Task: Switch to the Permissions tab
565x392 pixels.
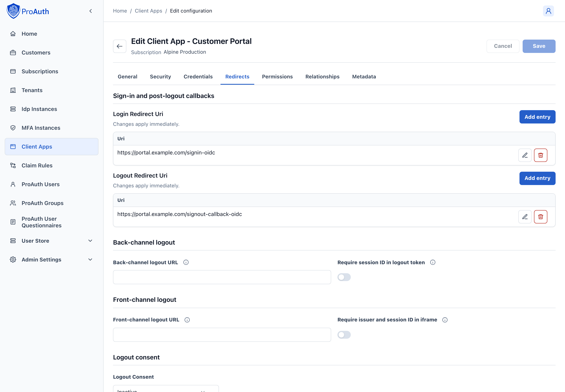Action: 277,77
